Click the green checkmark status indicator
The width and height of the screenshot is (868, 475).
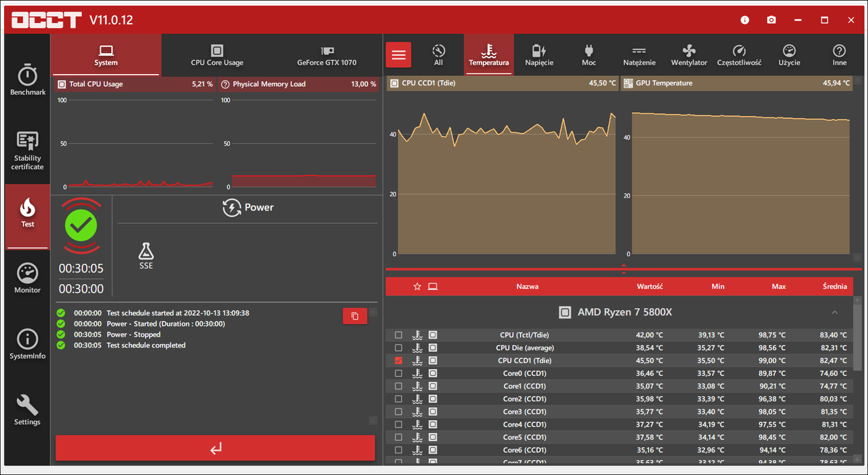coord(81,225)
